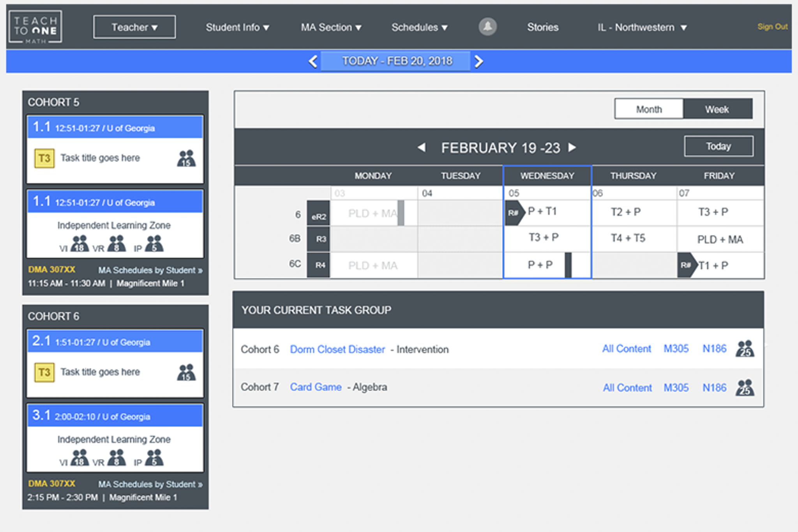The image size is (798, 532).
Task: Open the Dorm Closet Disaster link
Action: pos(337,349)
